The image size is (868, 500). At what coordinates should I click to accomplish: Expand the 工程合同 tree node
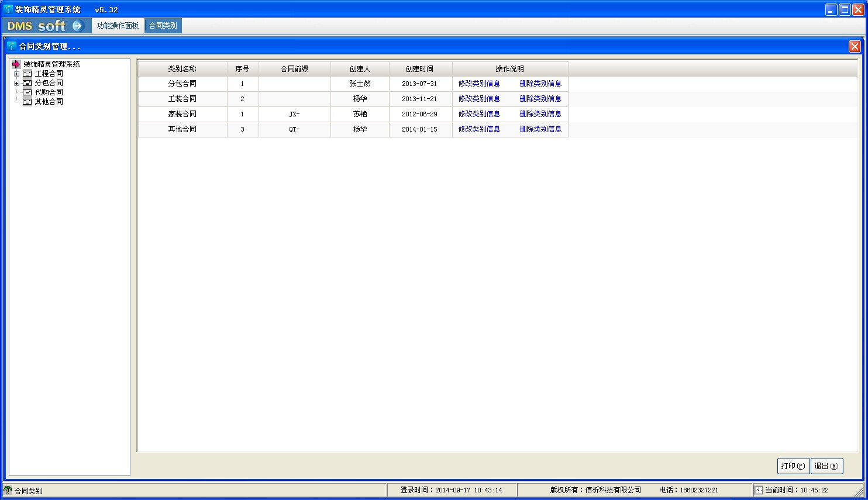point(16,74)
